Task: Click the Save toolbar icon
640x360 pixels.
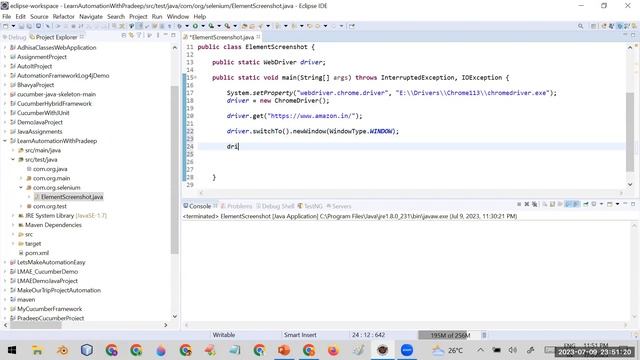Action: tap(21, 26)
